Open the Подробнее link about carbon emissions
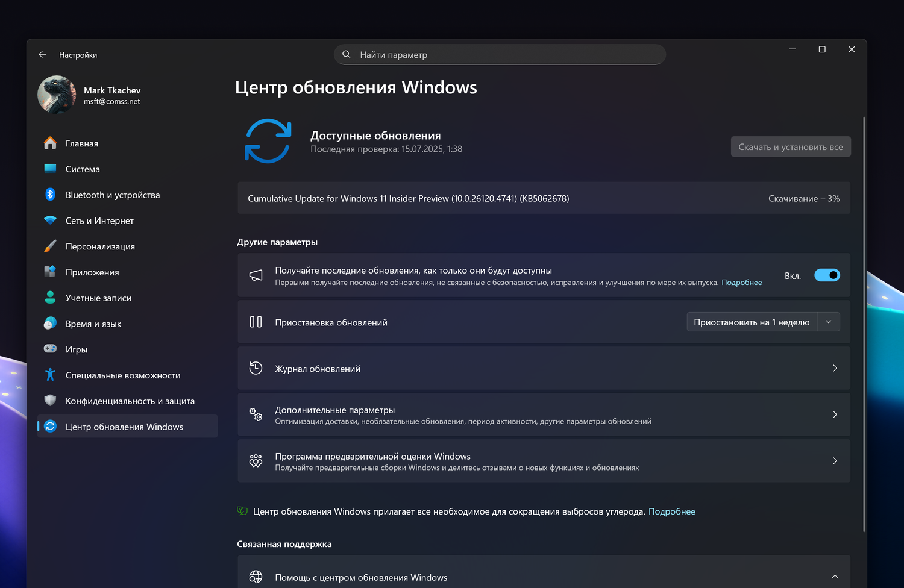The image size is (904, 588). click(672, 511)
